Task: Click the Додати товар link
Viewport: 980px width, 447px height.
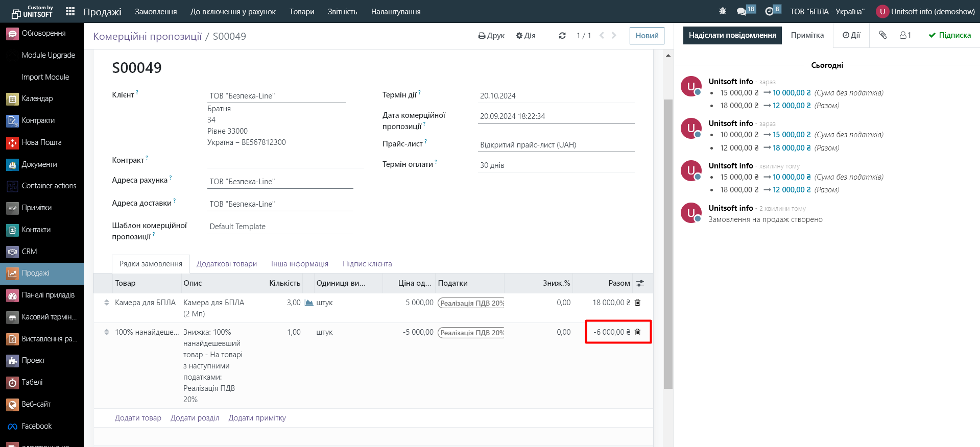Action: 138,418
